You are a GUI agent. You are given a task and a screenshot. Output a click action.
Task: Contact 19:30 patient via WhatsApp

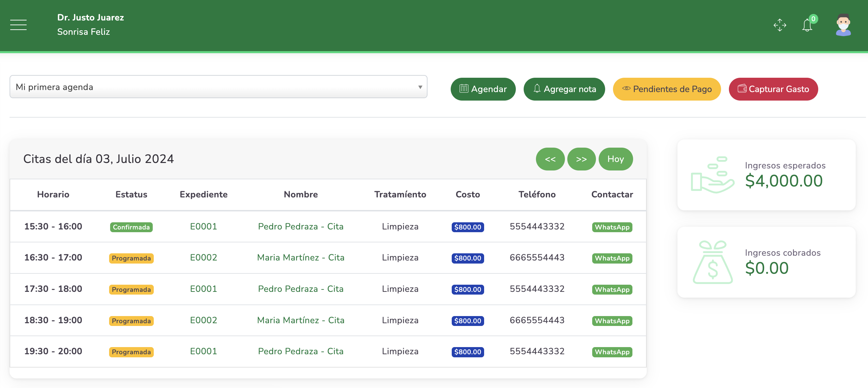point(612,352)
